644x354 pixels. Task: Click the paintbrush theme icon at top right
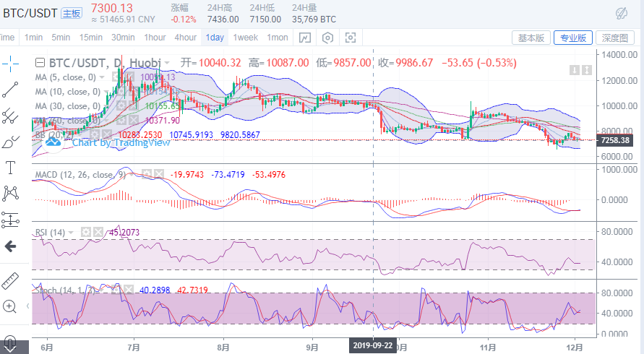(622, 13)
